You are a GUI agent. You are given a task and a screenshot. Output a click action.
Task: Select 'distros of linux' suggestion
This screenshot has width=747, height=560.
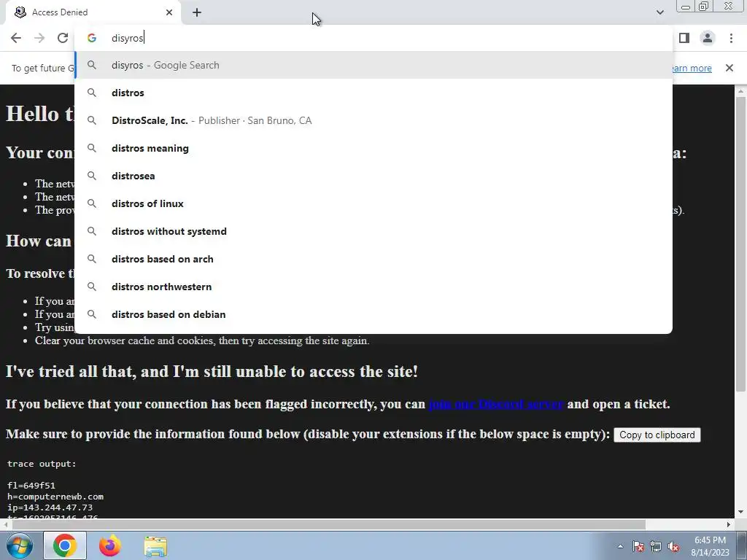point(373,203)
